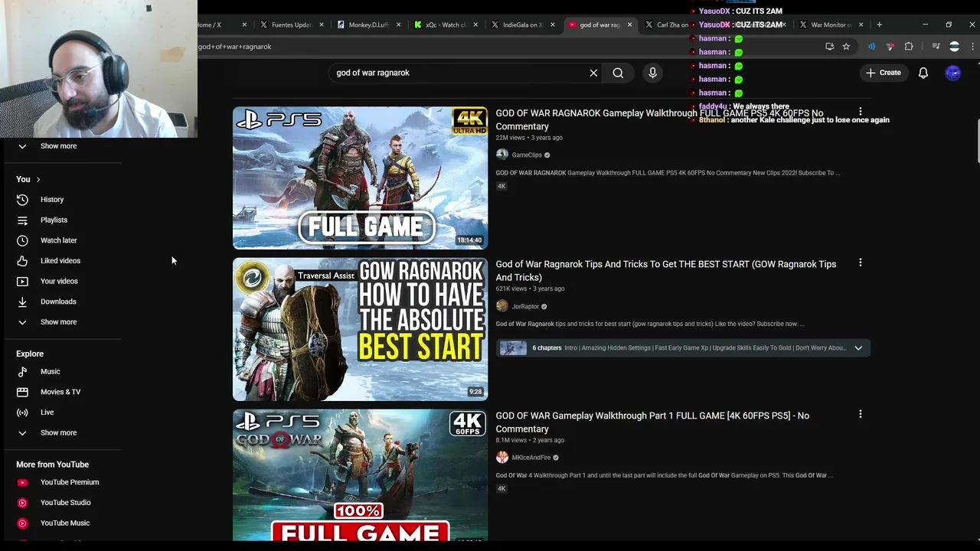Viewport: 980px width, 551px height.
Task: Open the notifications bell
Action: (x=923, y=73)
